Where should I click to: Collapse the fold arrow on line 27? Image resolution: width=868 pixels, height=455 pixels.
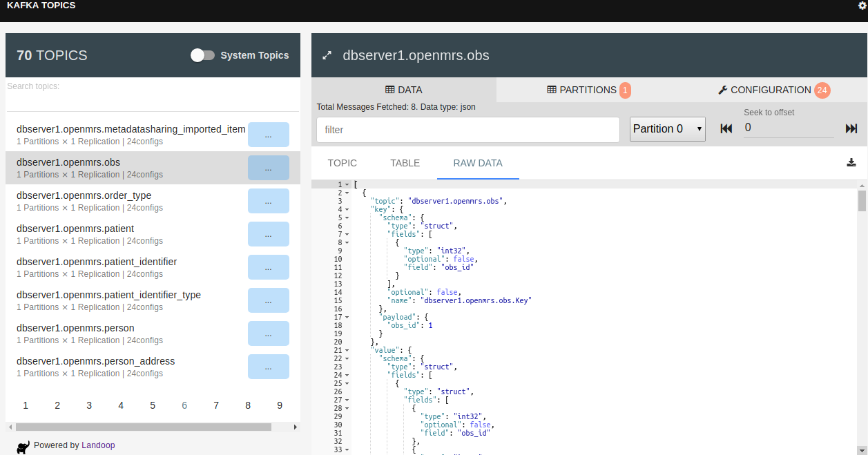click(347, 400)
